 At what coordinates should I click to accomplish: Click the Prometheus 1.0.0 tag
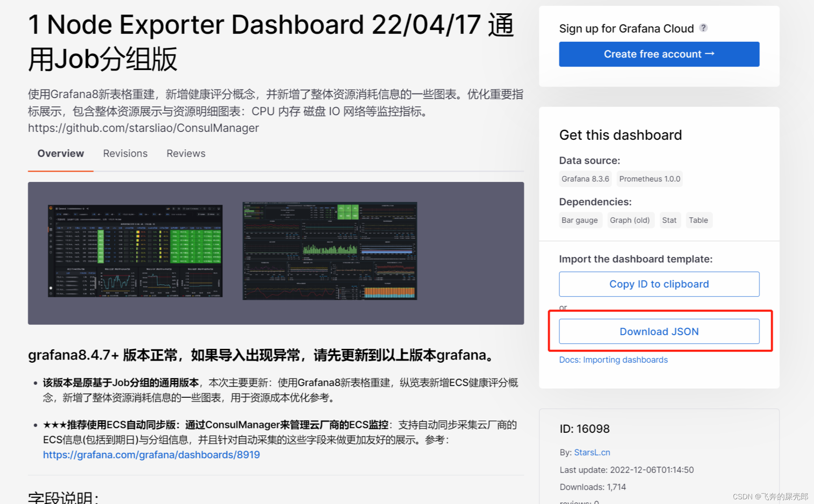650,179
